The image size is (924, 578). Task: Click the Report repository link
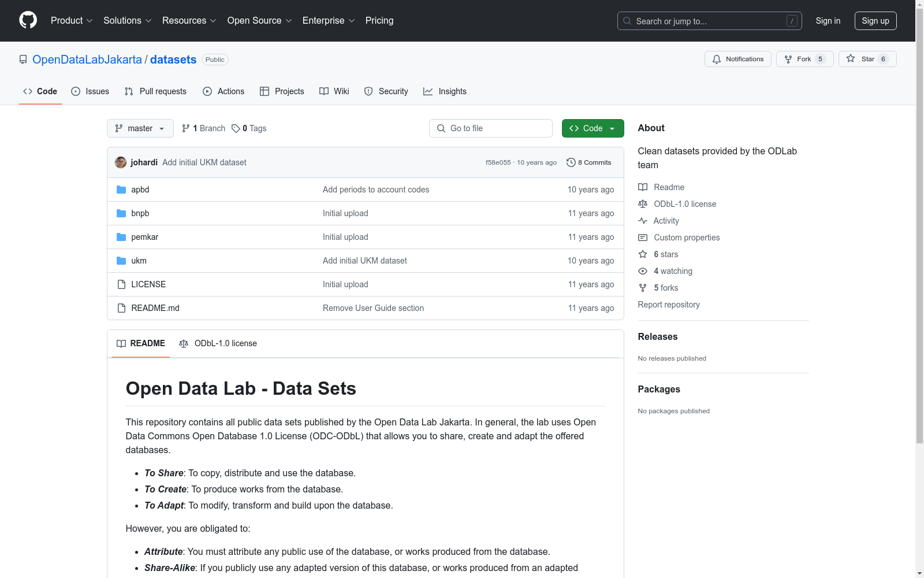[669, 305]
